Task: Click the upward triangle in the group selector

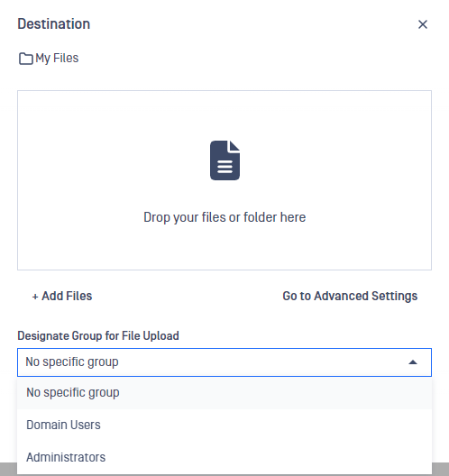Action: pyautogui.click(x=413, y=362)
